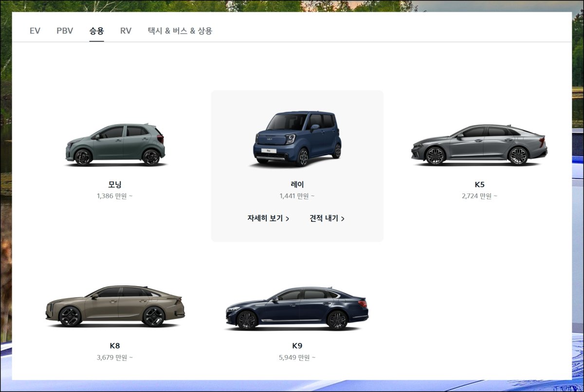Image resolution: width=584 pixels, height=392 pixels.
Task: Click the 1,386 만원 price
Action: [115, 196]
